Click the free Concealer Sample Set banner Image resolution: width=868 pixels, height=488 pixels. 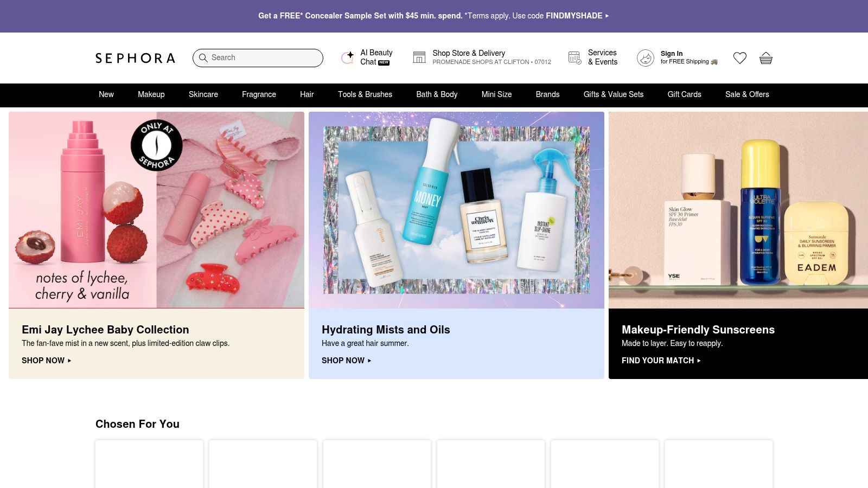coord(434,16)
